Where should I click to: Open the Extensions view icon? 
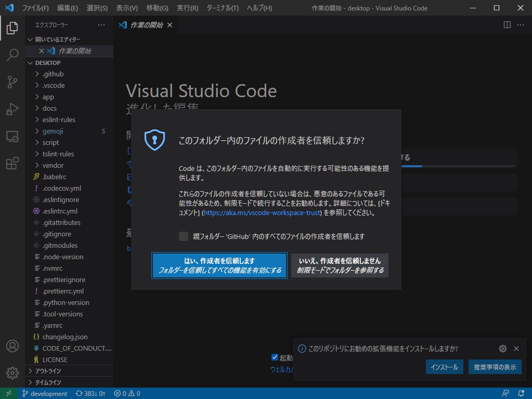[x=11, y=163]
